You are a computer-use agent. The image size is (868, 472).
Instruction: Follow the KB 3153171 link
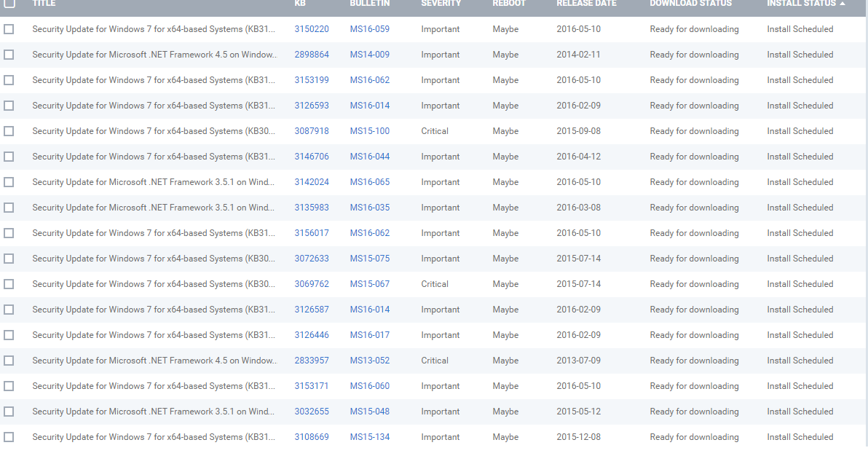[x=312, y=386]
